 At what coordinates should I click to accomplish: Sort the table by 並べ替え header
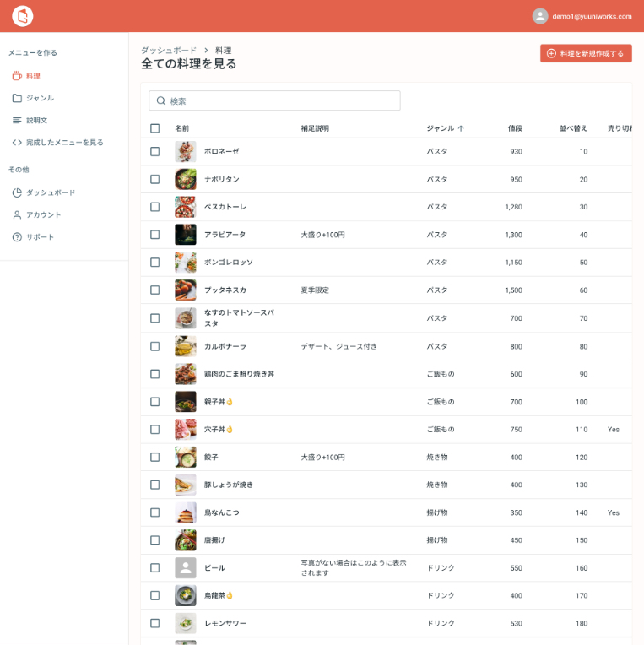[x=573, y=128]
